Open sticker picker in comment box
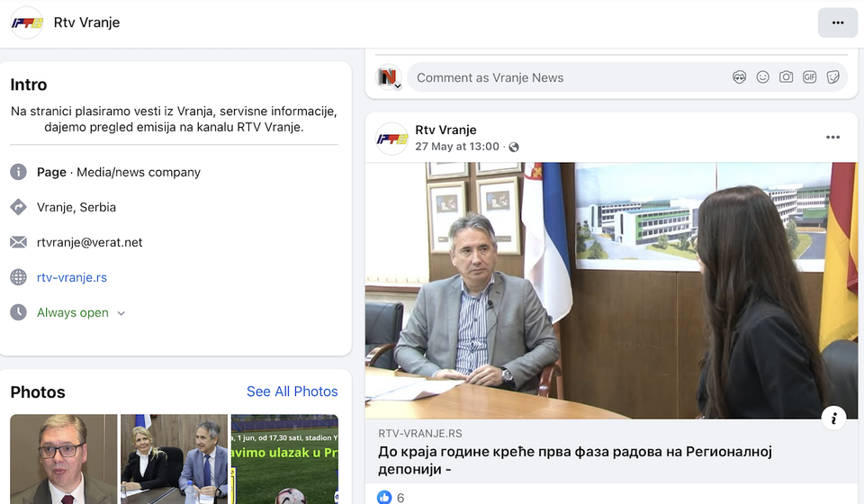Image resolution: width=864 pixels, height=504 pixels. (832, 77)
